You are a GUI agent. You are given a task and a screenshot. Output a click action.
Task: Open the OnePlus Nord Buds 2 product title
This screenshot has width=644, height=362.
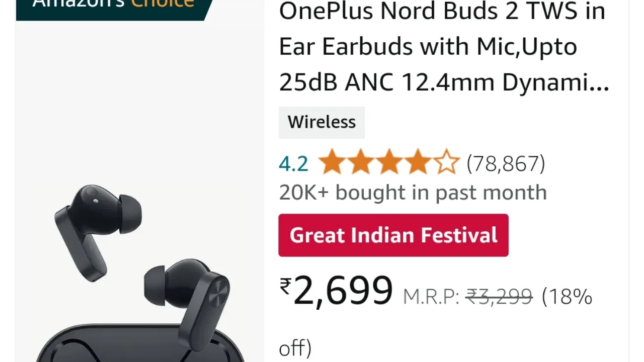[444, 47]
